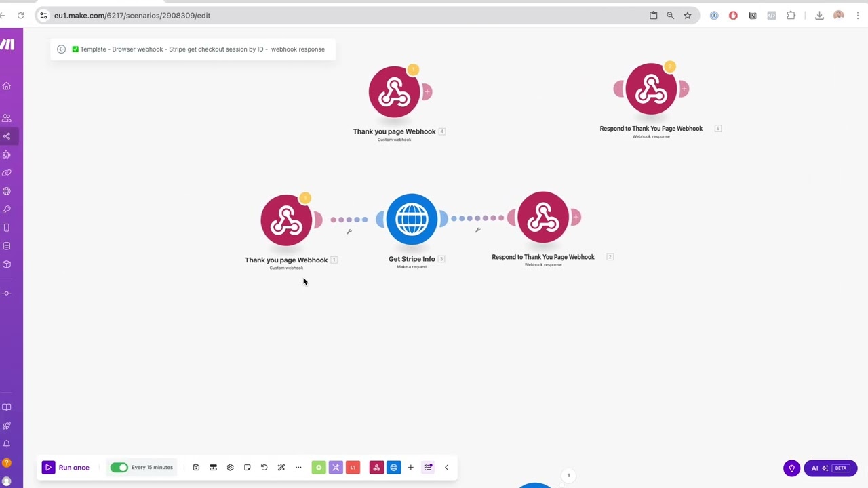868x488 pixels.
Task: Open the resource hub book icon
Action: click(7, 407)
